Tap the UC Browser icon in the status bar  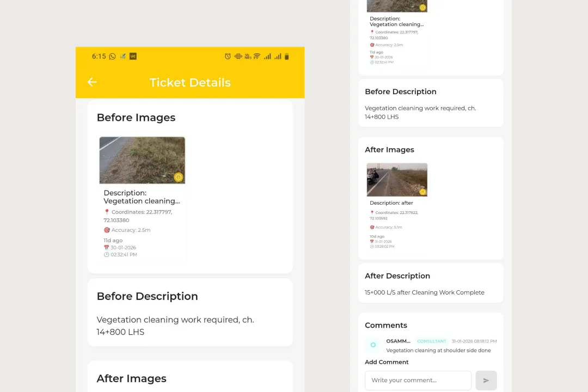click(132, 56)
